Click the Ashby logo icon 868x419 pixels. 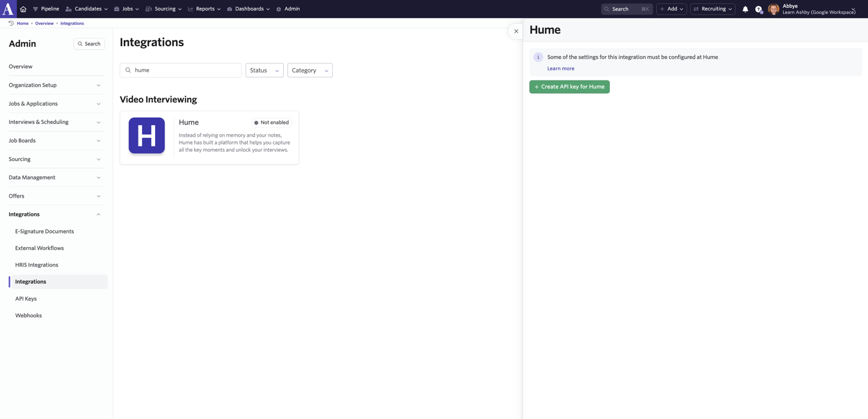8,9
